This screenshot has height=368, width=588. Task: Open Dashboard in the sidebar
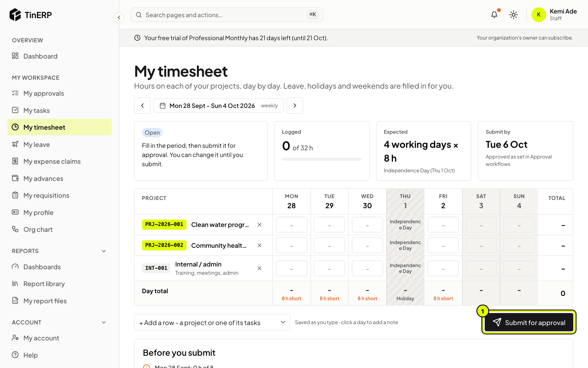click(59, 56)
